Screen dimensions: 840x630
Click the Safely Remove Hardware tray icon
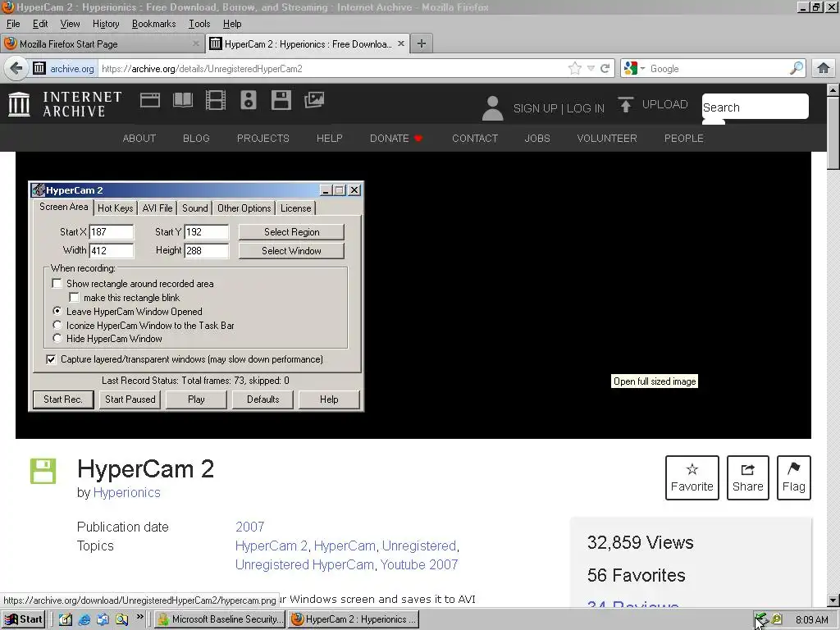pyautogui.click(x=761, y=619)
